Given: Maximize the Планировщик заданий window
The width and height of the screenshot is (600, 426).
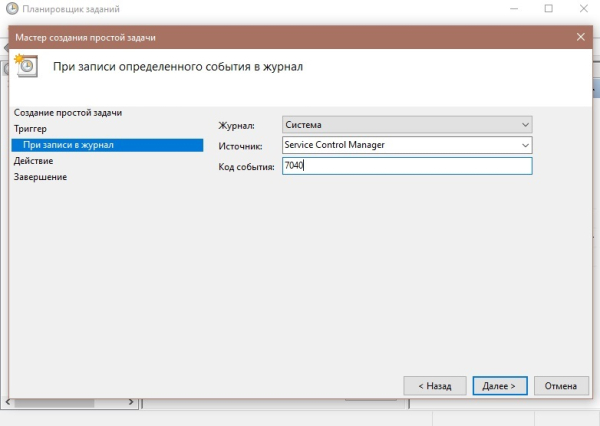Looking at the screenshot, I should [x=548, y=8].
